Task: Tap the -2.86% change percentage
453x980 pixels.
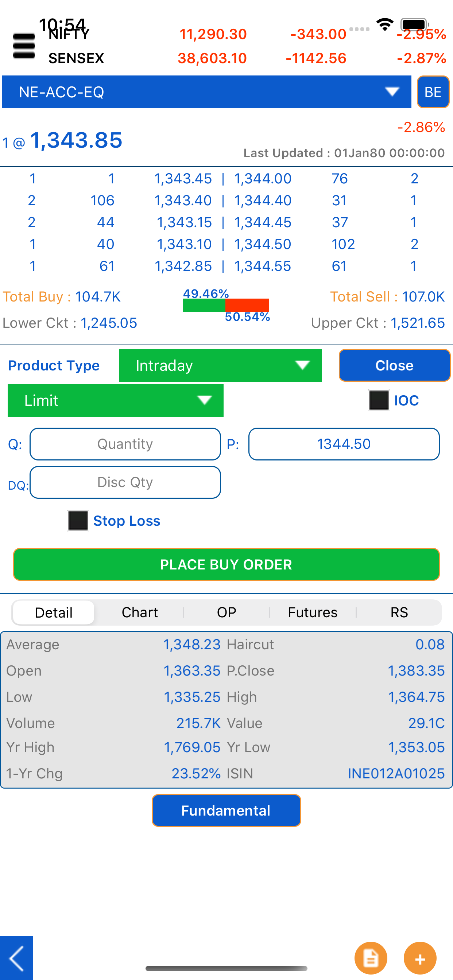Action: point(421,127)
